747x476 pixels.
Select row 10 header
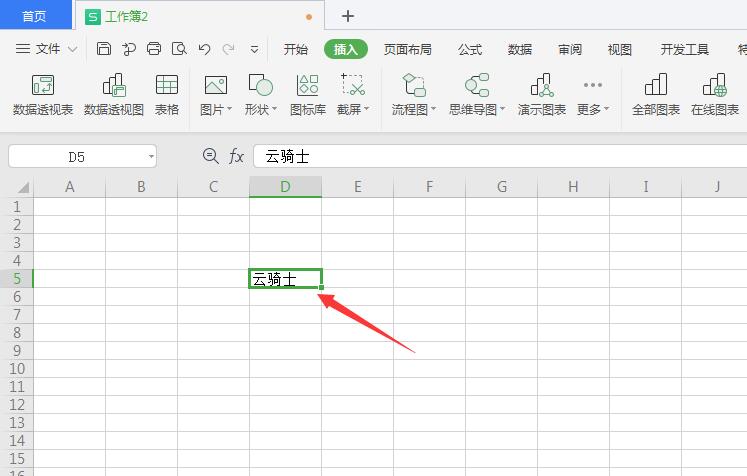point(17,368)
